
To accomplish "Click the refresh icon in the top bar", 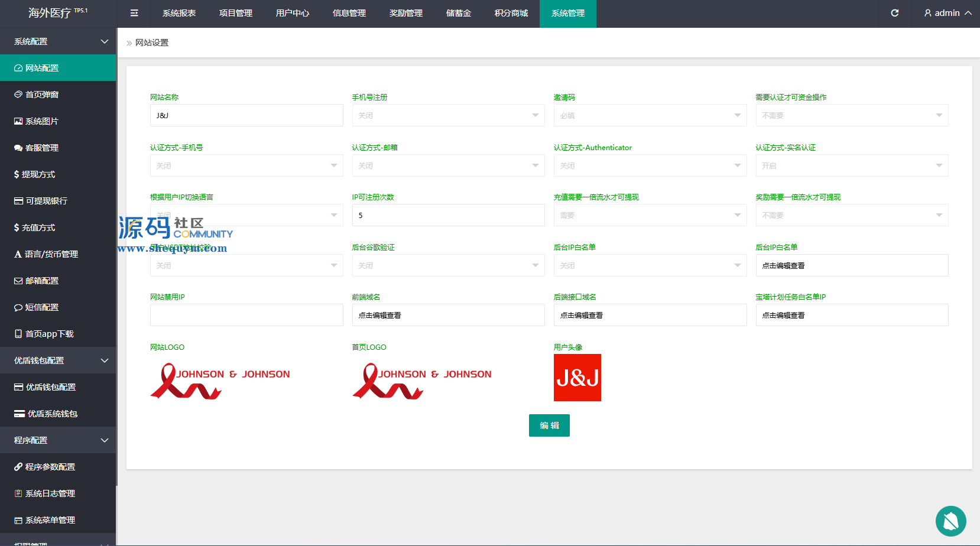I will [x=895, y=13].
